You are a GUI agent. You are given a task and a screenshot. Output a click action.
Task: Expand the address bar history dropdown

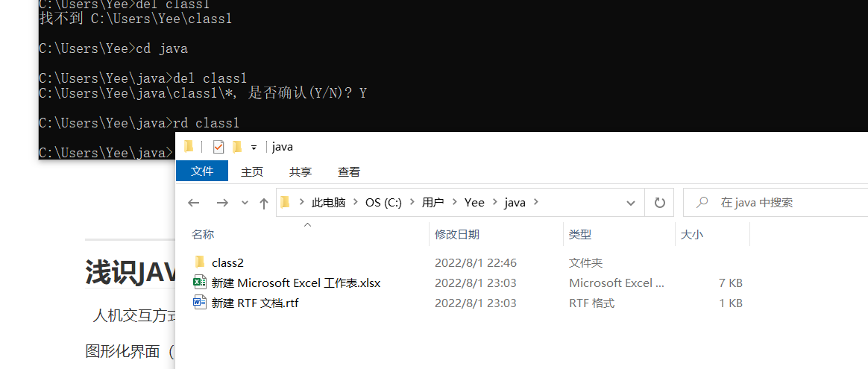[631, 203]
